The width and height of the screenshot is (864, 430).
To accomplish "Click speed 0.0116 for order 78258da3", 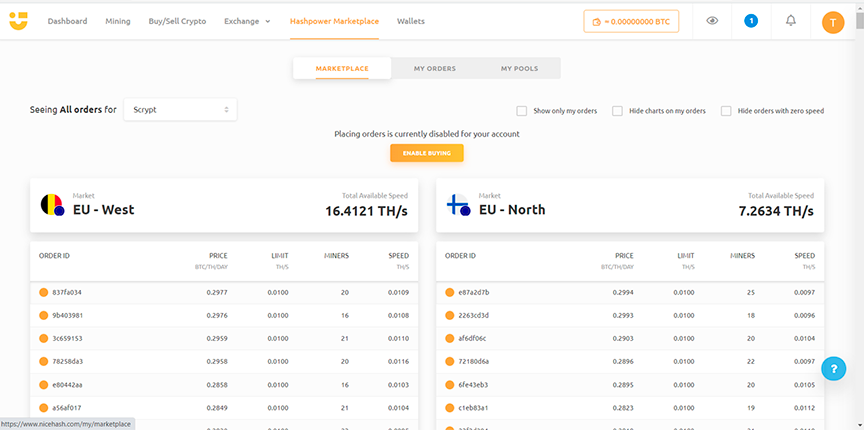I will click(398, 362).
